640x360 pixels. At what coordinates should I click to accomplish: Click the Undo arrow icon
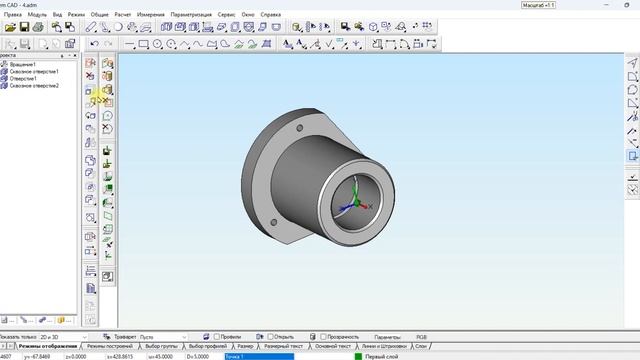94,44
